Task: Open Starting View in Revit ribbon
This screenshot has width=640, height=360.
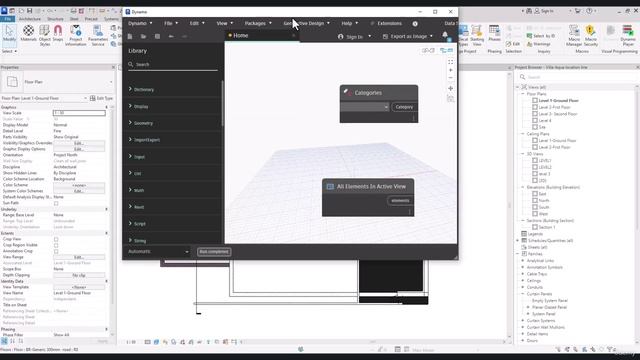Action: [477, 35]
